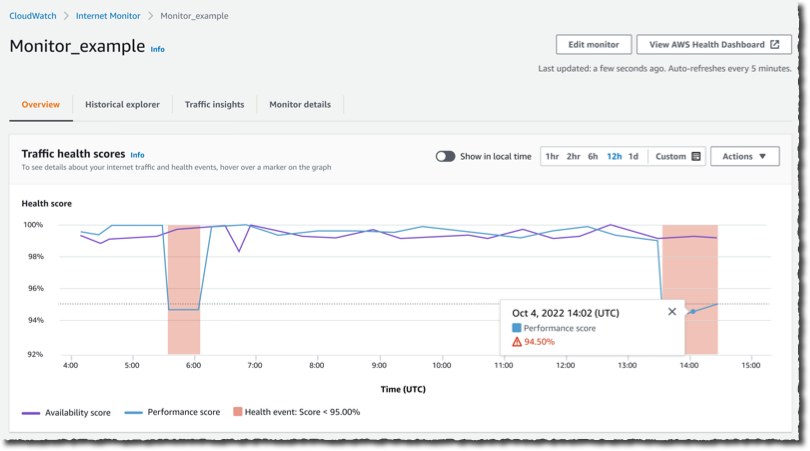Select the 1hr time range

point(552,156)
